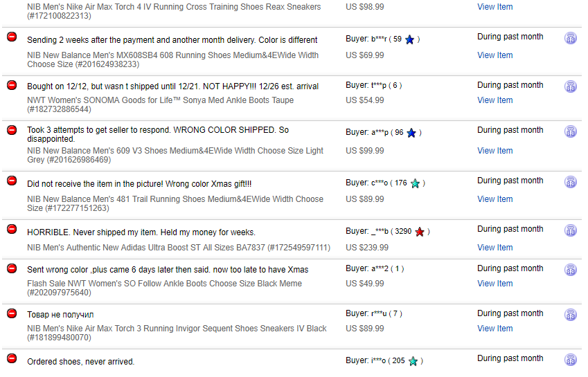Click round purple icon in t***p feedback row
Screen dimensions: 588x377
click(x=571, y=86)
